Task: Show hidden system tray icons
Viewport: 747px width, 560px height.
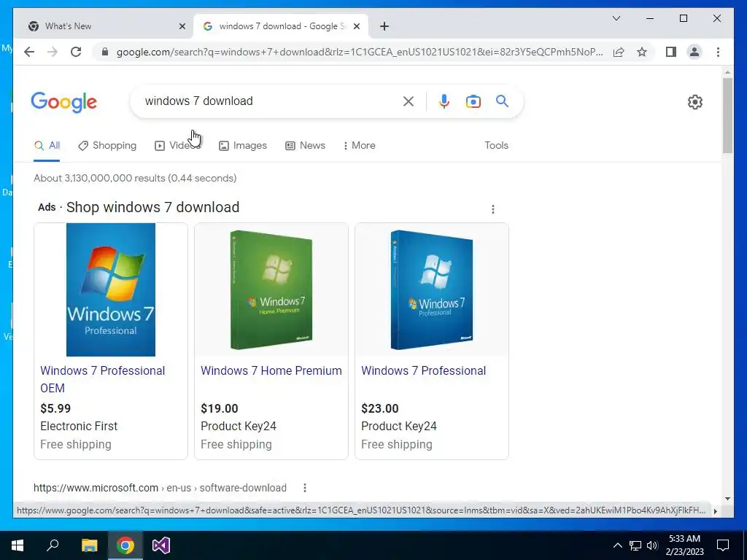Action: click(x=617, y=545)
